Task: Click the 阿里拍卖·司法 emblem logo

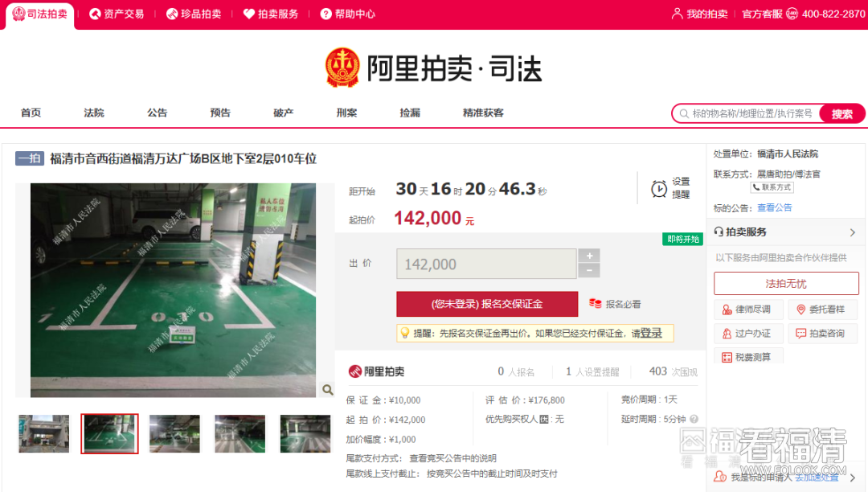Action: (342, 68)
